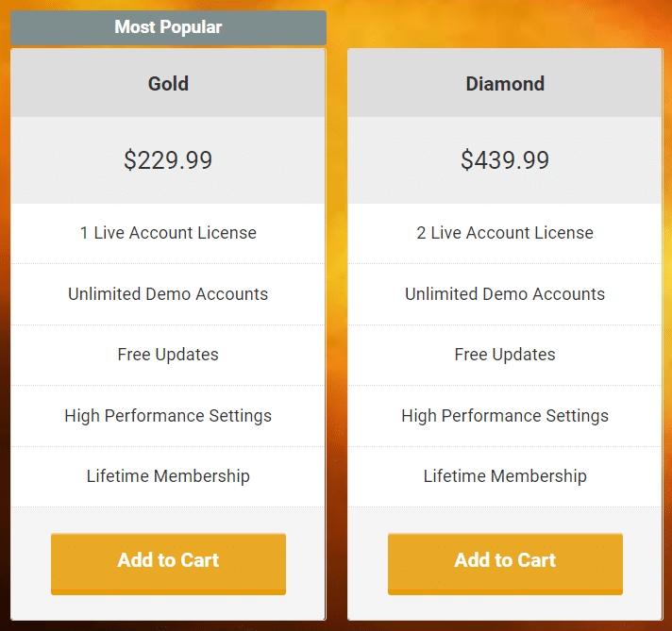This screenshot has width=672, height=631.
Task: Add the Diamond plan to cart
Action: tap(505, 563)
